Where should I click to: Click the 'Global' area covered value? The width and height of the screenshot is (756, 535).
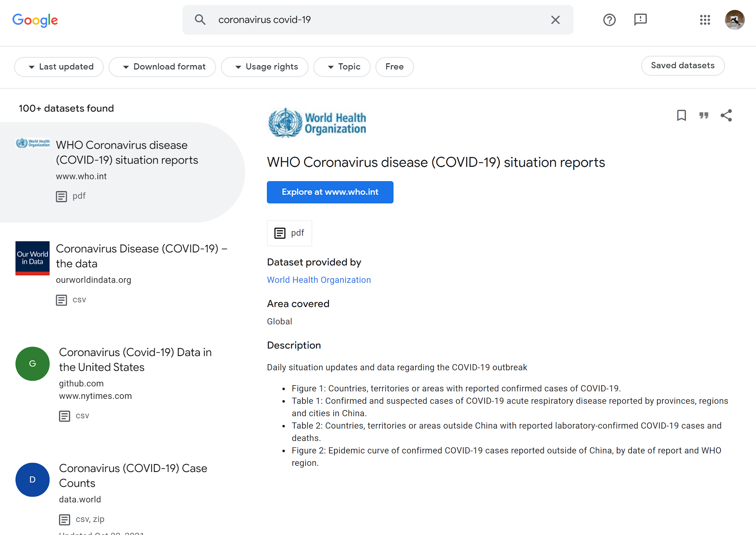tap(279, 321)
